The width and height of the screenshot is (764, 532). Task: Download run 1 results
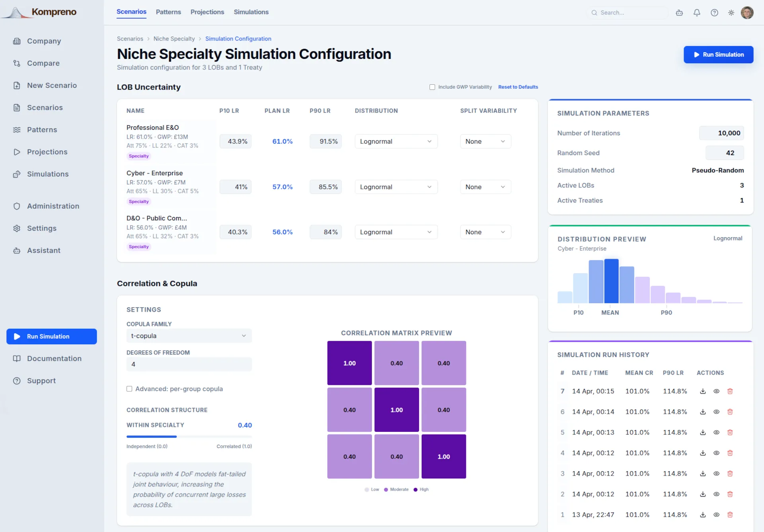(703, 515)
